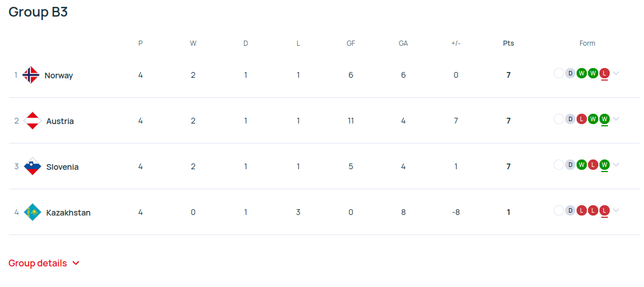The width and height of the screenshot is (644, 287).
Task: Expand Kazakhstan's form details chevron
Action: pos(615,210)
